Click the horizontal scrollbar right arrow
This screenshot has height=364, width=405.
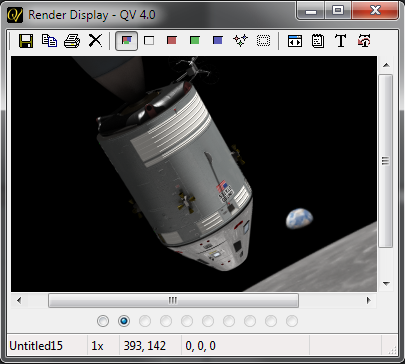pos(369,300)
